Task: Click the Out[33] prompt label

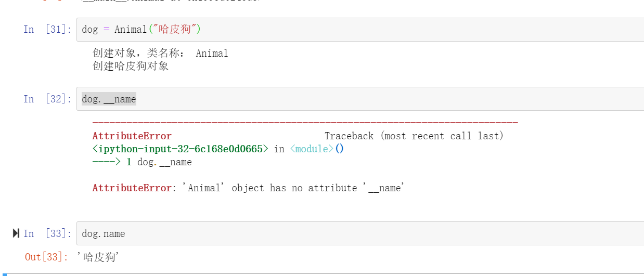Action: click(x=46, y=257)
